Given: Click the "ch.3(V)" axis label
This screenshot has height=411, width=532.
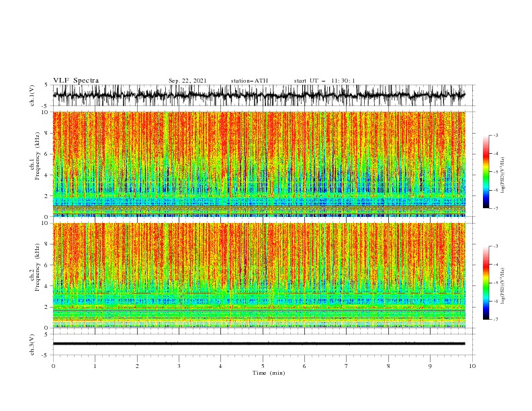Looking at the screenshot, I should pyautogui.click(x=32, y=345).
